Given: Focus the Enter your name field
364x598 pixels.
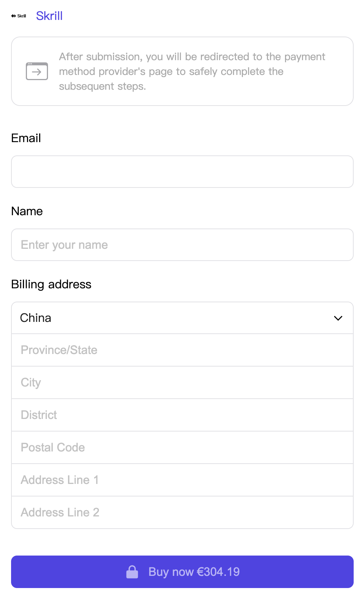Looking at the screenshot, I should [x=182, y=245].
